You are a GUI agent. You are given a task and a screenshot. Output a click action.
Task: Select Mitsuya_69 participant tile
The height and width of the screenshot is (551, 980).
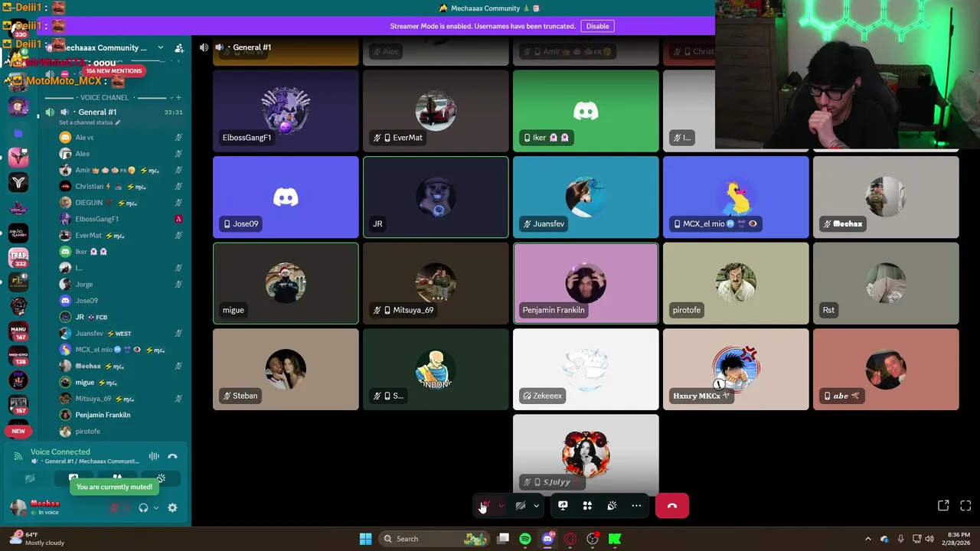(x=436, y=284)
